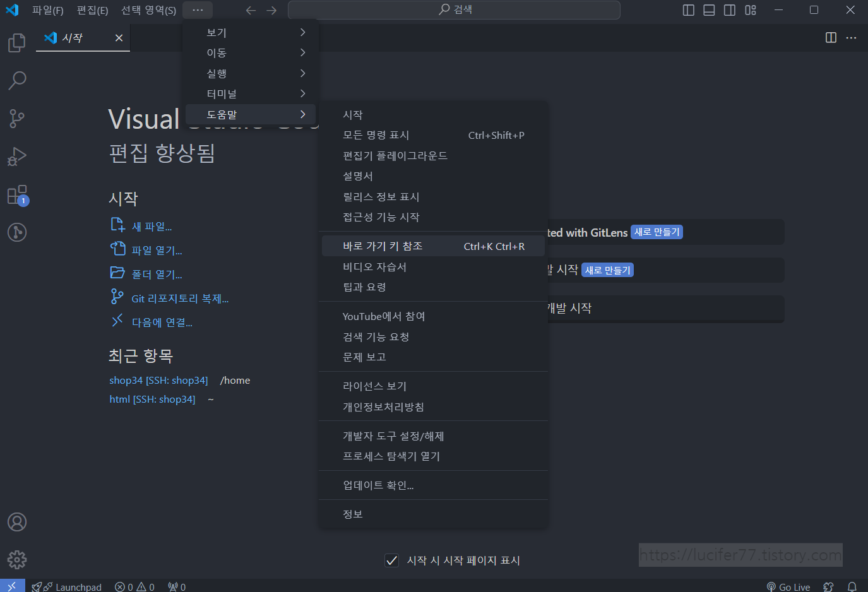The image size is (868, 592).
Task: Select 업데이트 확인... menu item
Action: point(433,485)
